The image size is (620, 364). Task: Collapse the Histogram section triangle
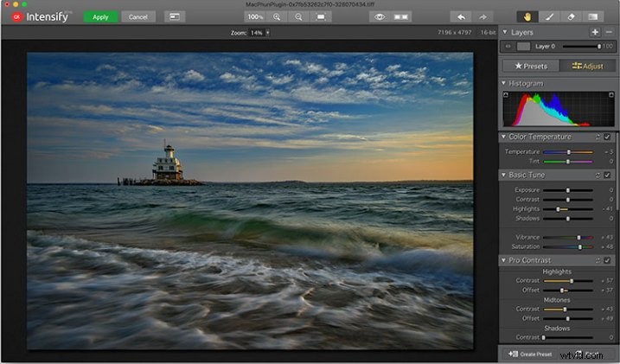click(x=504, y=83)
